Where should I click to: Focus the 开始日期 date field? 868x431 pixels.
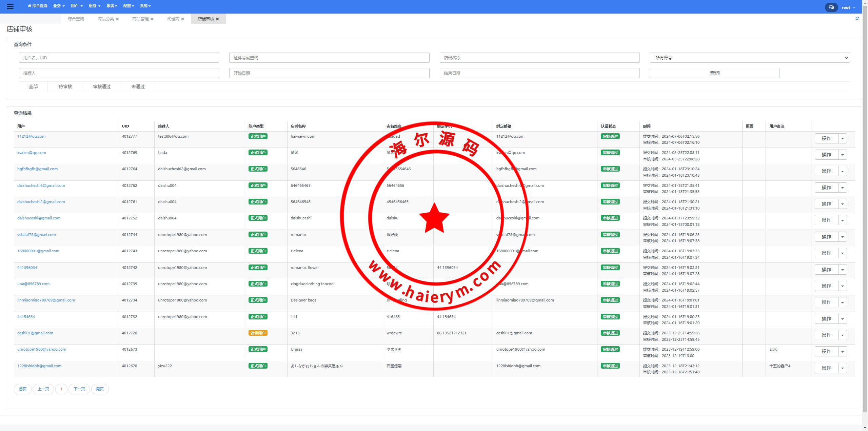(x=329, y=73)
